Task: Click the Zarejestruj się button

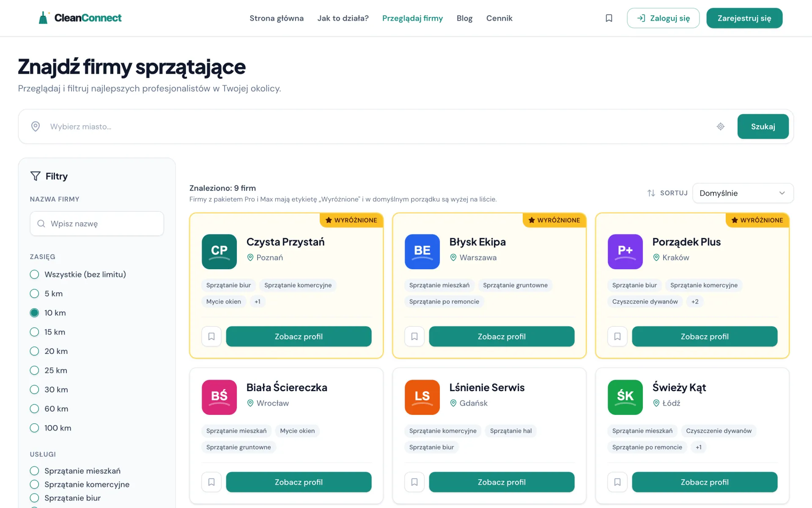Action: 744,18
